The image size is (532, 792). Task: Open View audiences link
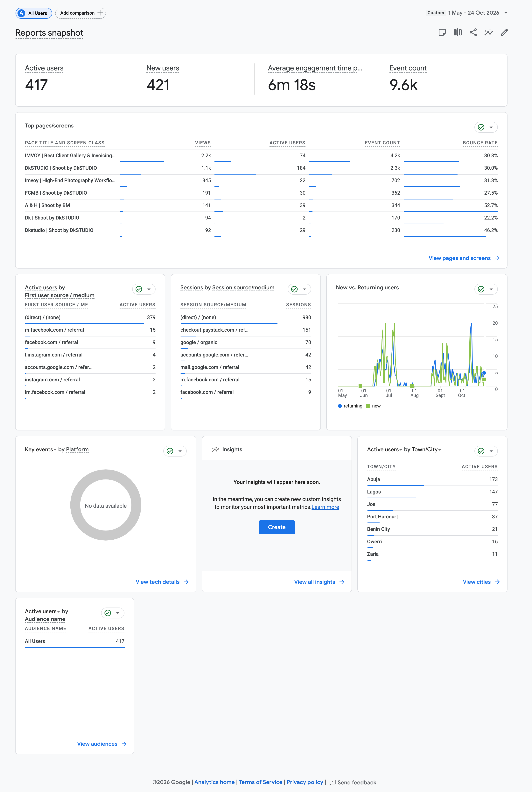click(x=101, y=744)
